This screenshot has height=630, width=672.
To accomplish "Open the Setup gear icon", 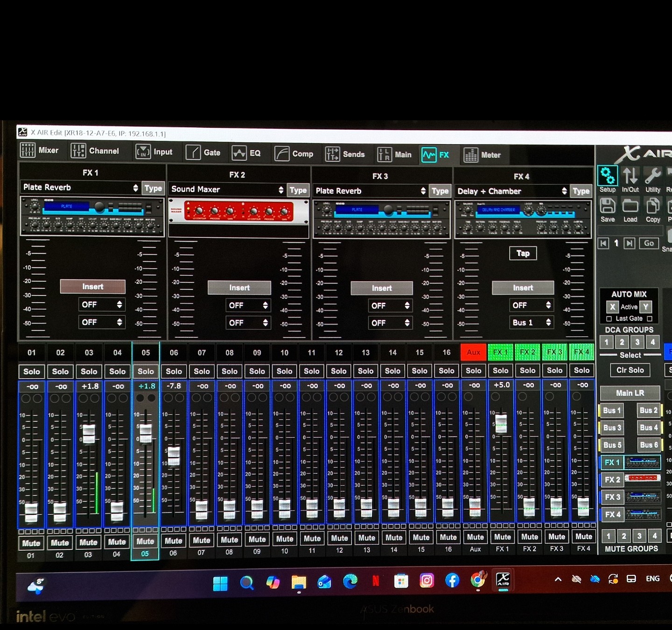I will 607,176.
